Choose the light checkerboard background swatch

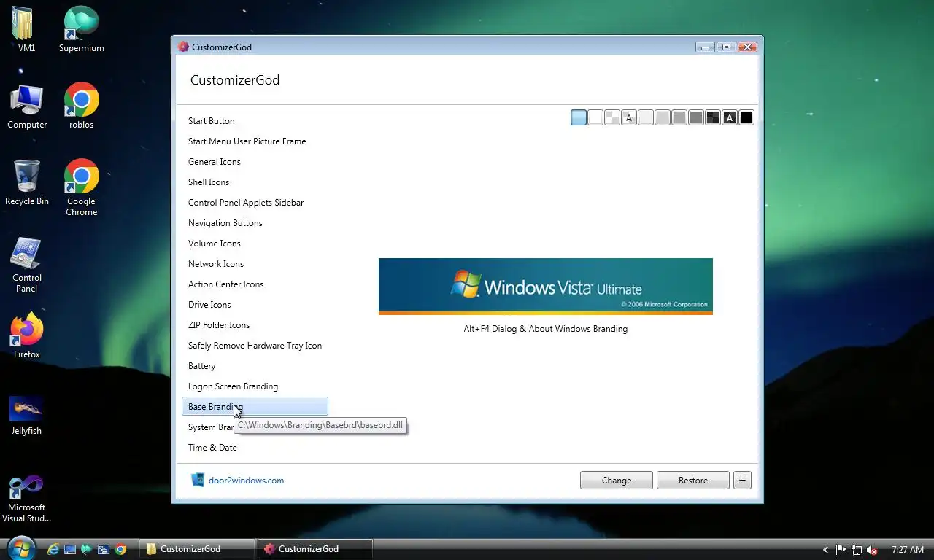[612, 117]
